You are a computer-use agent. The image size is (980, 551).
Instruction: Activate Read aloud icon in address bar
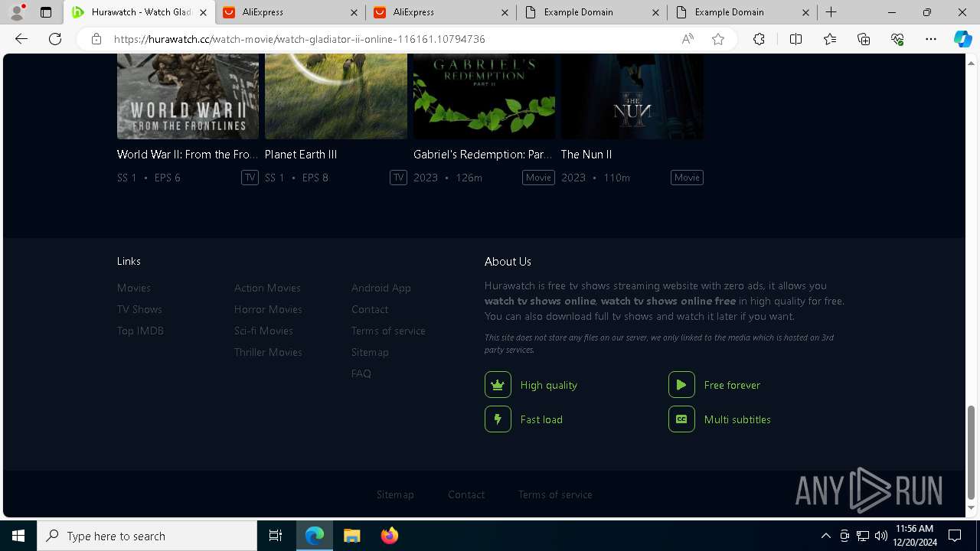pyautogui.click(x=688, y=39)
